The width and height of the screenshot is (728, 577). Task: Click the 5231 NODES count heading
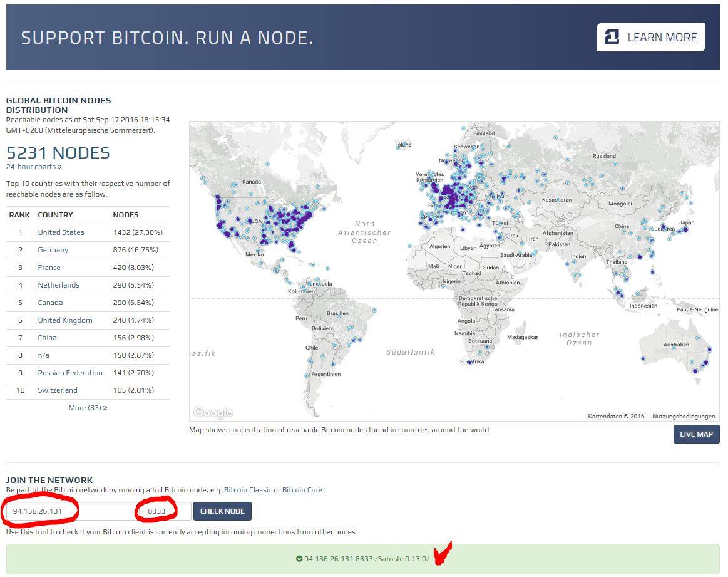(x=58, y=153)
